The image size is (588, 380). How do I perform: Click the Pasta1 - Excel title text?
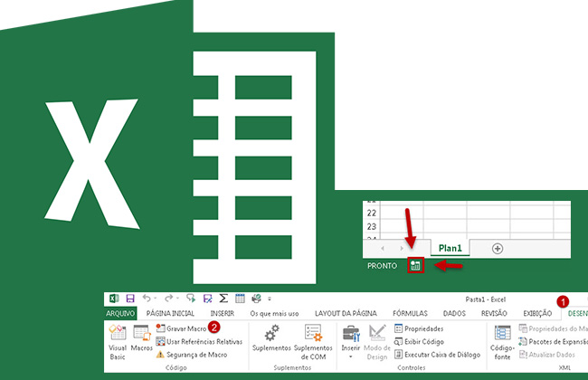tap(485, 299)
